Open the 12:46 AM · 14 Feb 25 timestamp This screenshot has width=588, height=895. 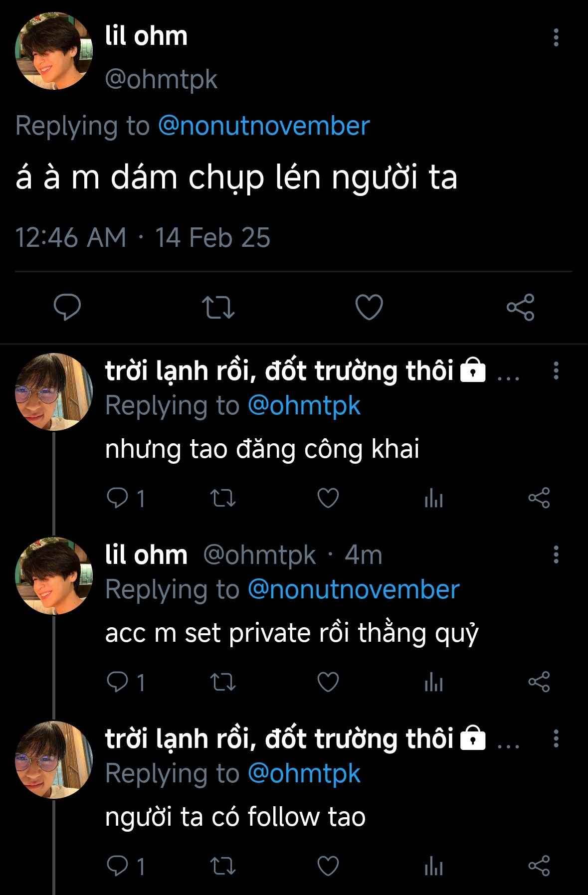(x=143, y=237)
